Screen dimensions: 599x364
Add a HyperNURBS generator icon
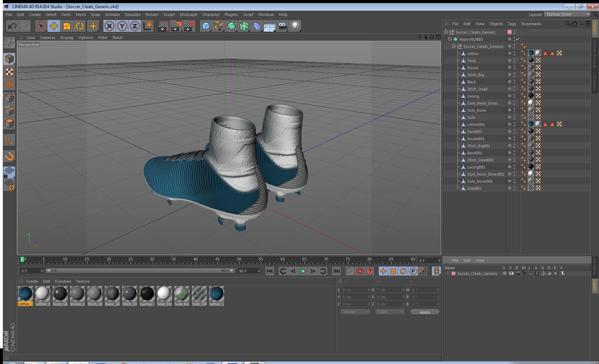(231, 26)
